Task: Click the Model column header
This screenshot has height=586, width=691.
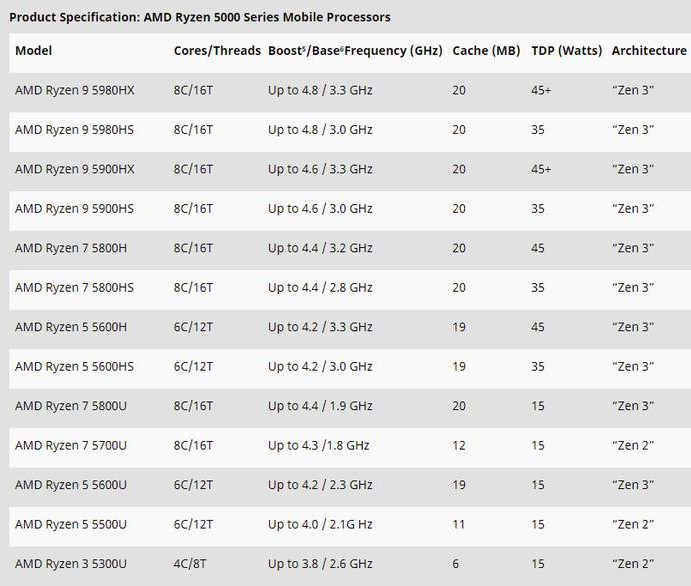Action: 33,51
